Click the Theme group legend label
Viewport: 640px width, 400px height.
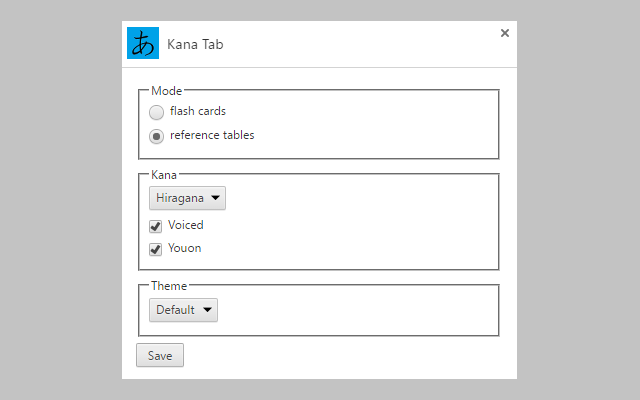[x=169, y=286]
